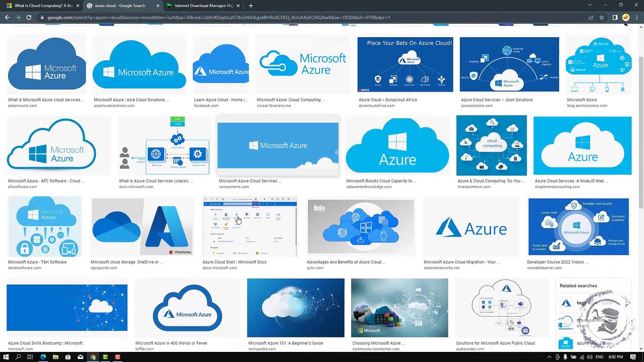Open the red Camtasia recorder taskbar icon

118,357
